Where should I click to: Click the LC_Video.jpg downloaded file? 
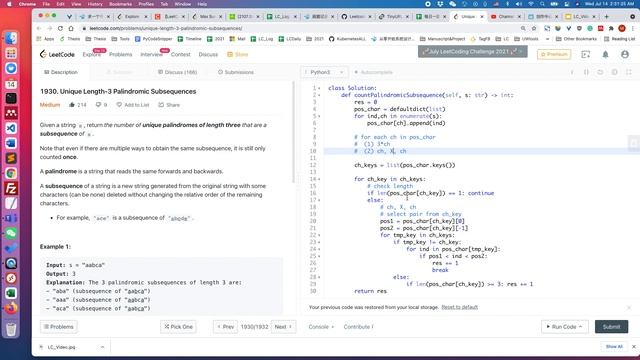(62, 347)
